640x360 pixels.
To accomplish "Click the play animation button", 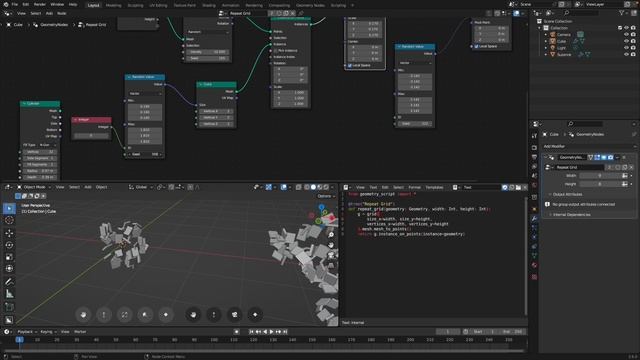I will [x=271, y=332].
